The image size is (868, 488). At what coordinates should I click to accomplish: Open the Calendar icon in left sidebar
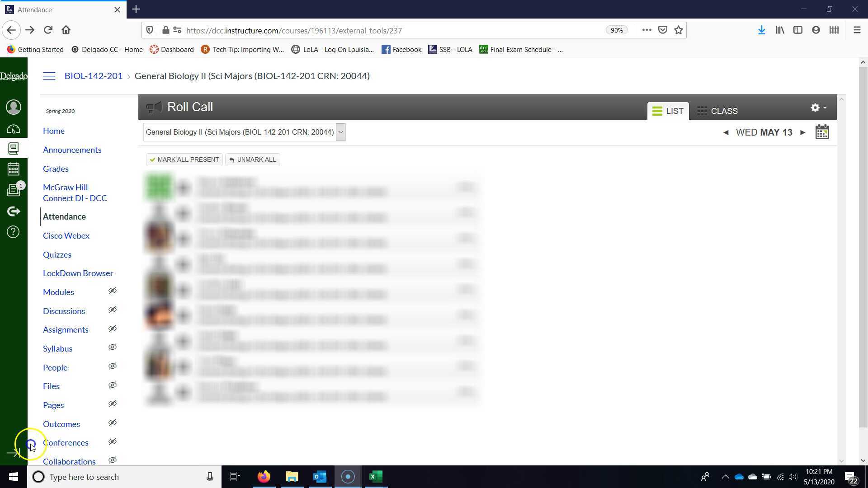pos(14,169)
